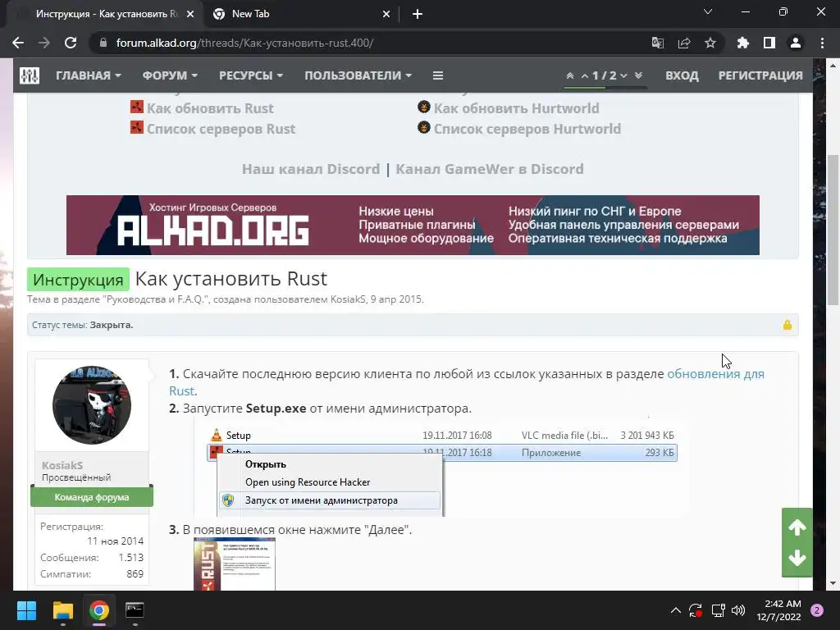Screen dimensions: 840x630
Task: Open Как обновить Hurtworld link
Action: 517,108
